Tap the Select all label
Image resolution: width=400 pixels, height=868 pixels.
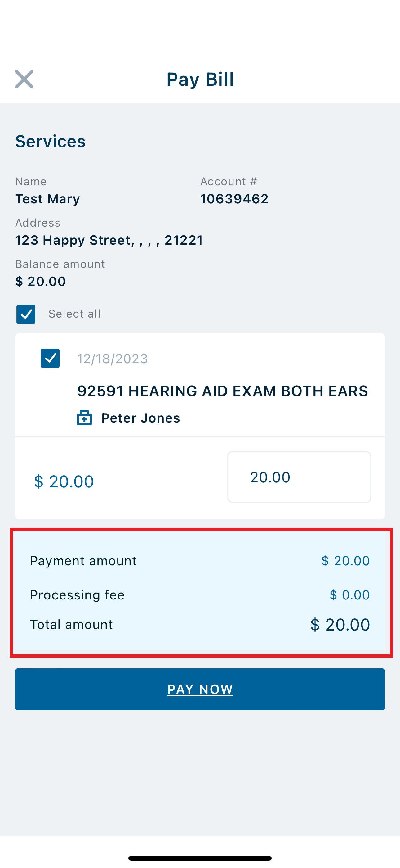coord(74,314)
